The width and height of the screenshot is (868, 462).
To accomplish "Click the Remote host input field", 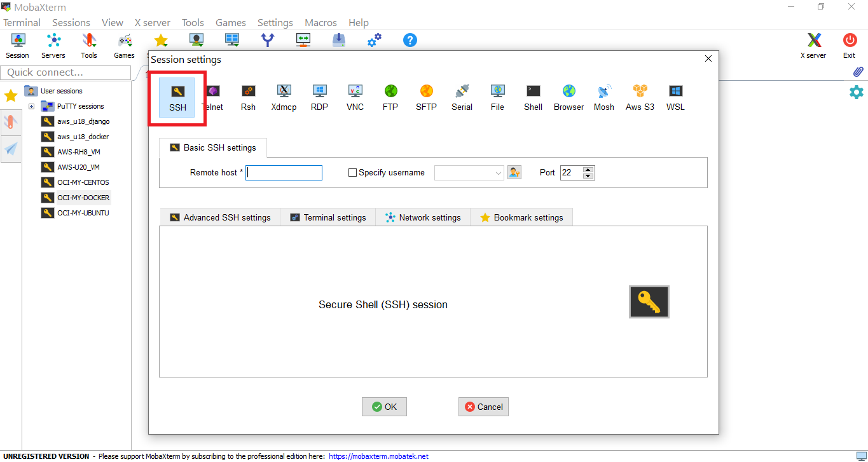I will tap(284, 173).
